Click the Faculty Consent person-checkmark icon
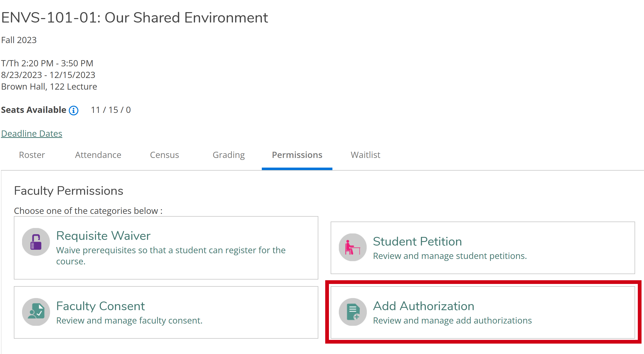 tap(36, 312)
